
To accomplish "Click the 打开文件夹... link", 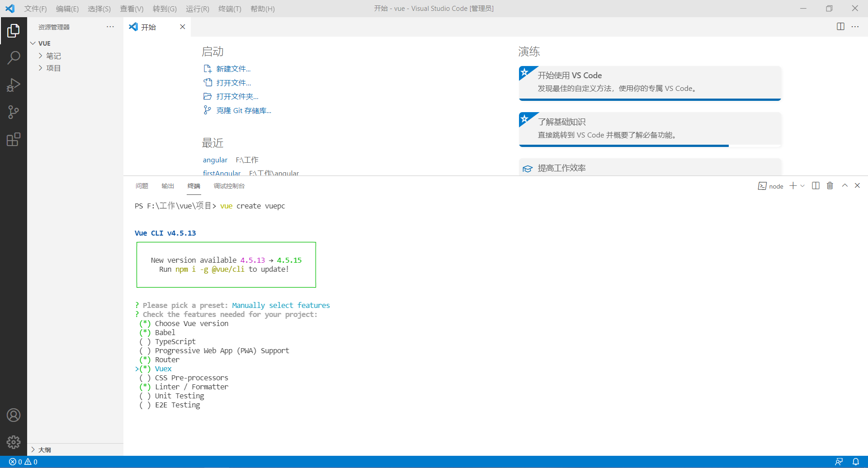I will coord(237,96).
